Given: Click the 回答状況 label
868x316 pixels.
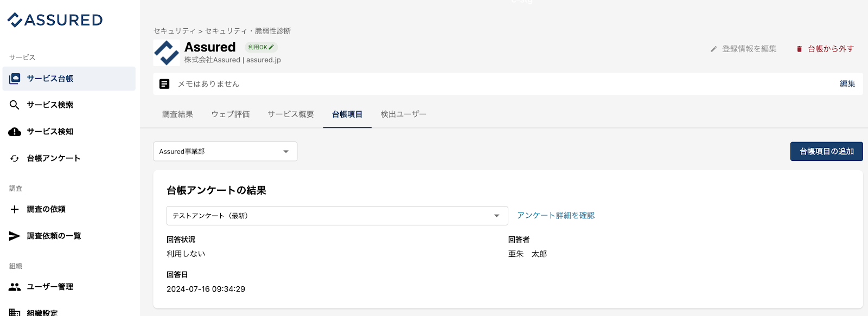Looking at the screenshot, I should tap(181, 240).
